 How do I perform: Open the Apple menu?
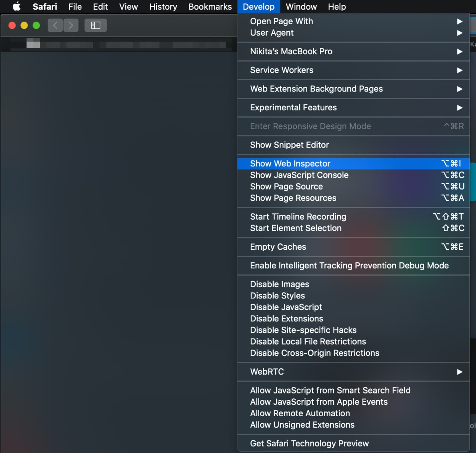[17, 6]
